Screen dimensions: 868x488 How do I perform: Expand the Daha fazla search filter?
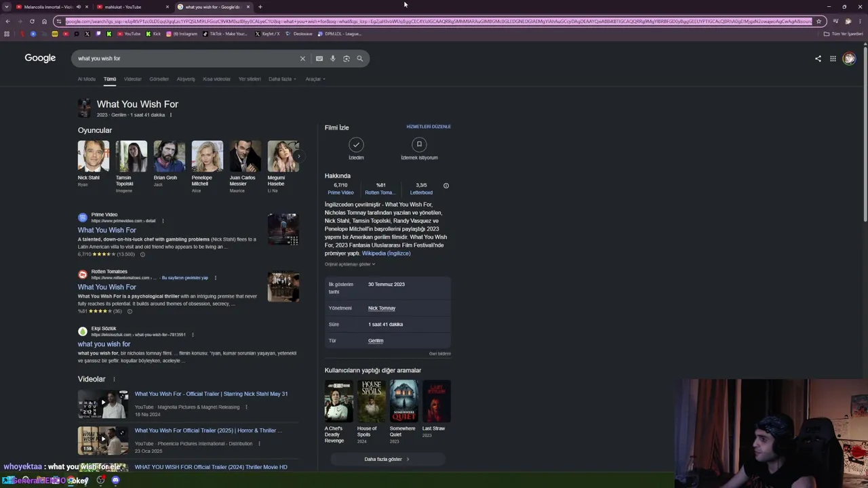click(282, 79)
